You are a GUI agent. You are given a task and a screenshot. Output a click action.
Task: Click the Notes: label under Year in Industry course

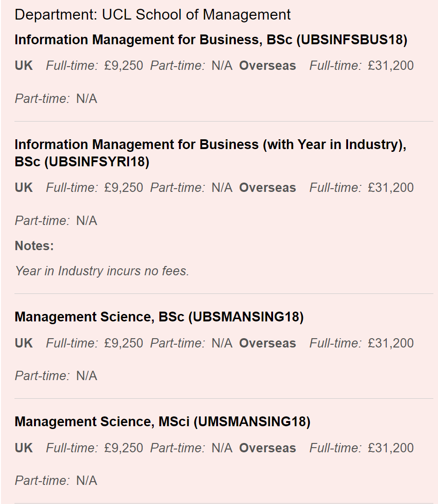pyautogui.click(x=34, y=246)
